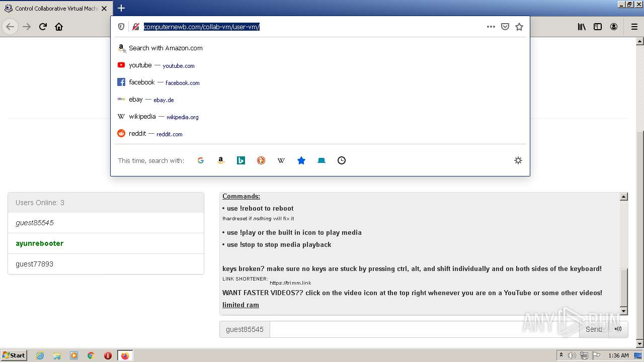
Task: Toggle chat sound speaker button
Action: point(618,329)
